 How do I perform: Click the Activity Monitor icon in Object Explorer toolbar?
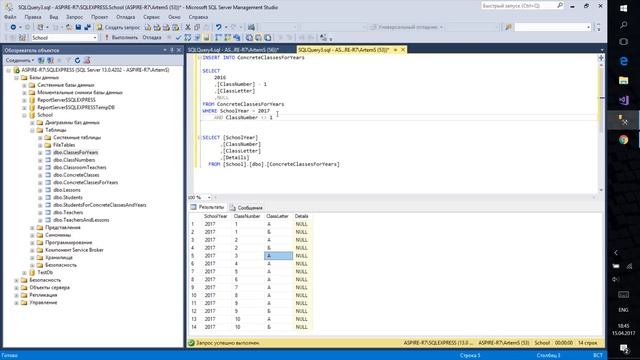87,60
